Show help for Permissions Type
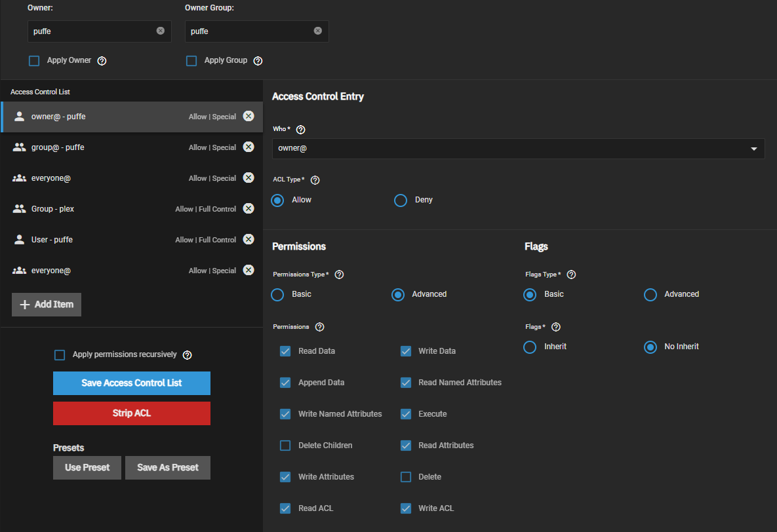777x532 pixels. 340,275
